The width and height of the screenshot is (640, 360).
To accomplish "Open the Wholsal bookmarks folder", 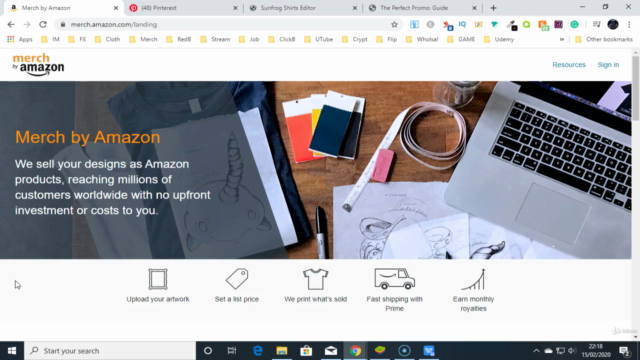I will (422, 39).
